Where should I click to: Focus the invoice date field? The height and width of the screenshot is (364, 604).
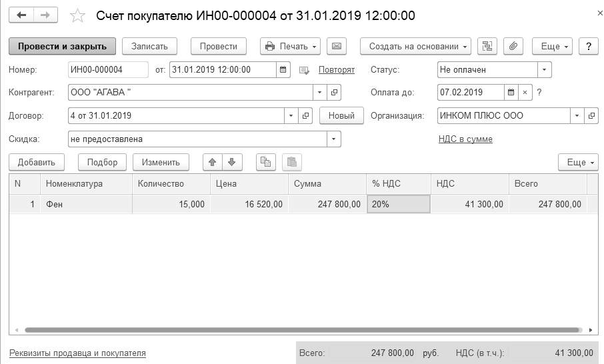coord(223,70)
